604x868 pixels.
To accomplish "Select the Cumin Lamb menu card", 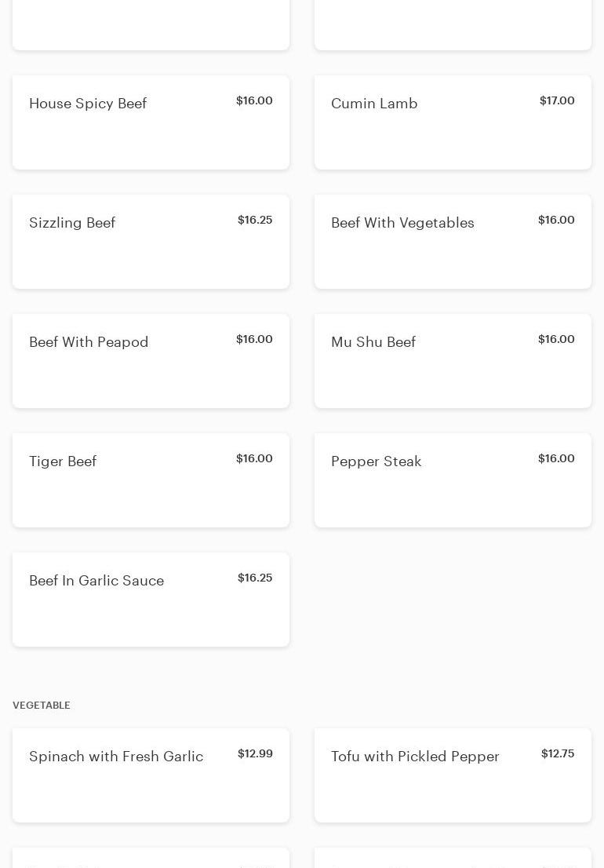I will tap(453, 122).
